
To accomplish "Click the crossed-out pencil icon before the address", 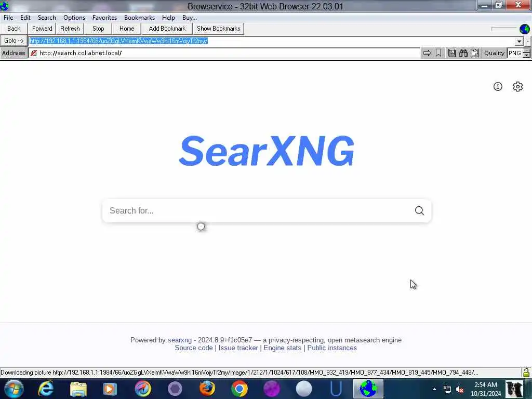I will click(34, 53).
